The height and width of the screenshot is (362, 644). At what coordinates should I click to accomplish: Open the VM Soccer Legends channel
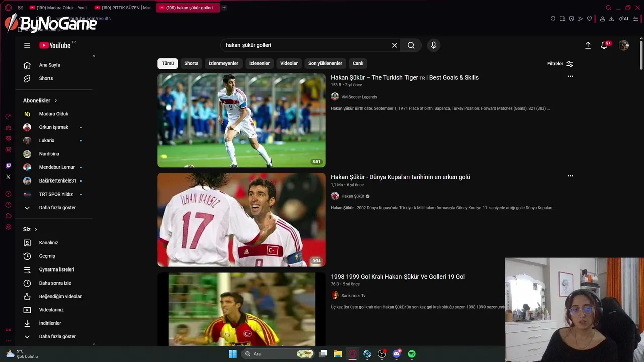tap(359, 97)
